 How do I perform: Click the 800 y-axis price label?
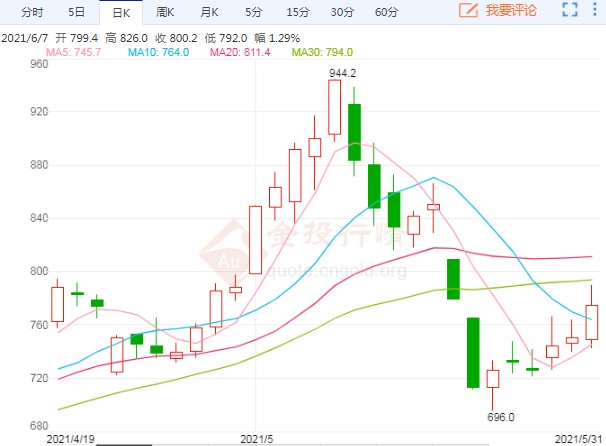pos(39,271)
